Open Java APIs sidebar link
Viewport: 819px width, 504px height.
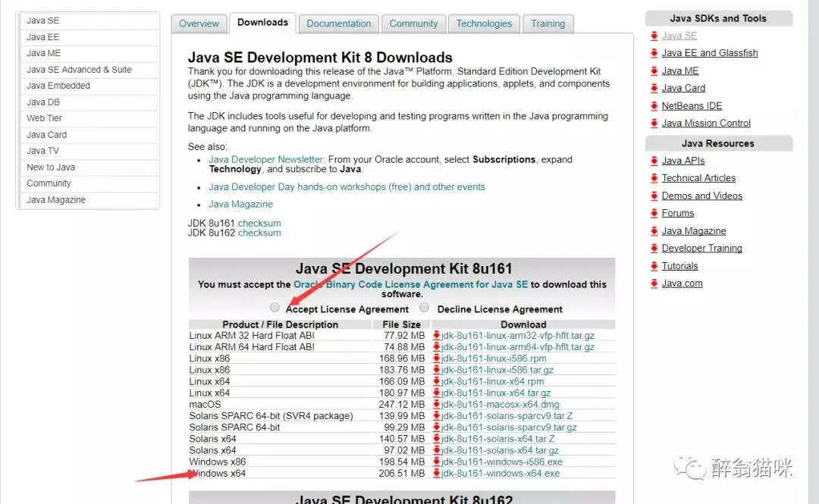(x=683, y=161)
